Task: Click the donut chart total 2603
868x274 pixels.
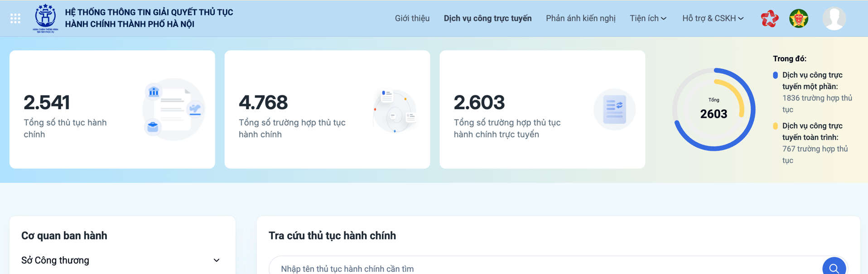Action: point(714,110)
